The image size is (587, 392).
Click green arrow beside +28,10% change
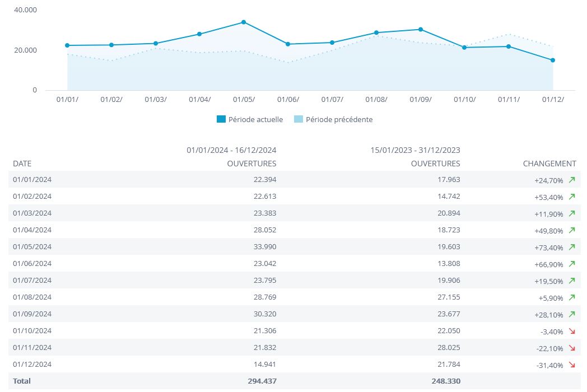(x=572, y=314)
